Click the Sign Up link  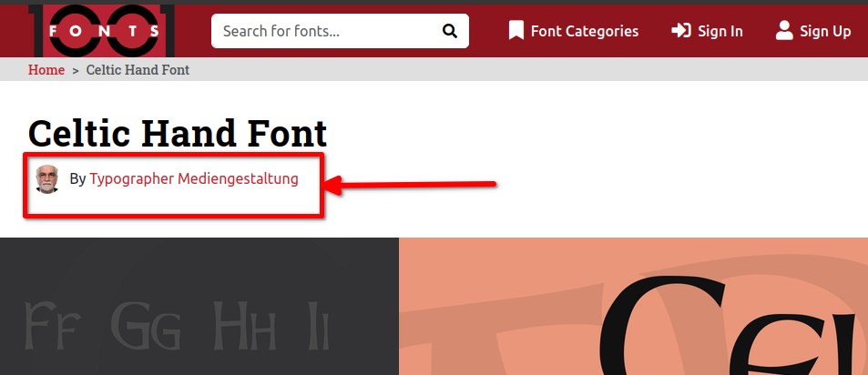click(x=813, y=31)
